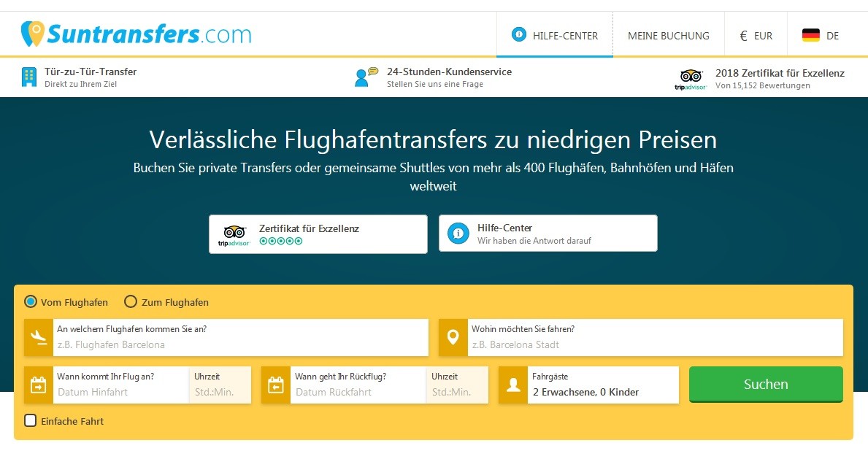Viewport: 868px width, 451px height.
Task: Open the EUR currency selector
Action: click(x=756, y=36)
